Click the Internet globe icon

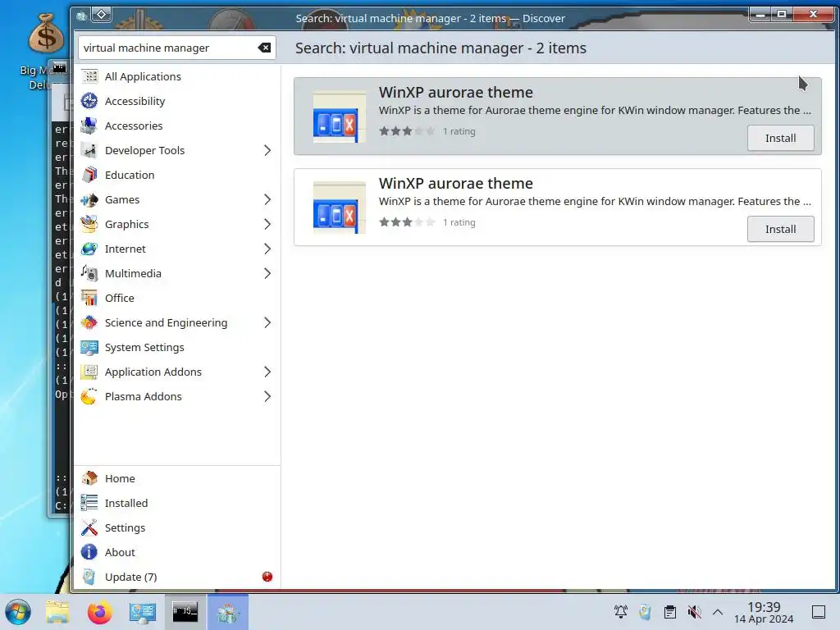[x=89, y=249]
